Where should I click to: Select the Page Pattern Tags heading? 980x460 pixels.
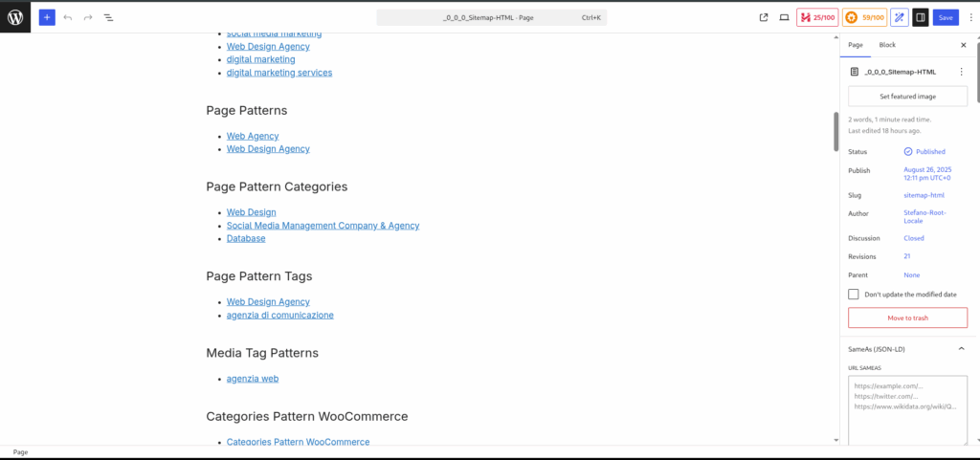pos(259,275)
